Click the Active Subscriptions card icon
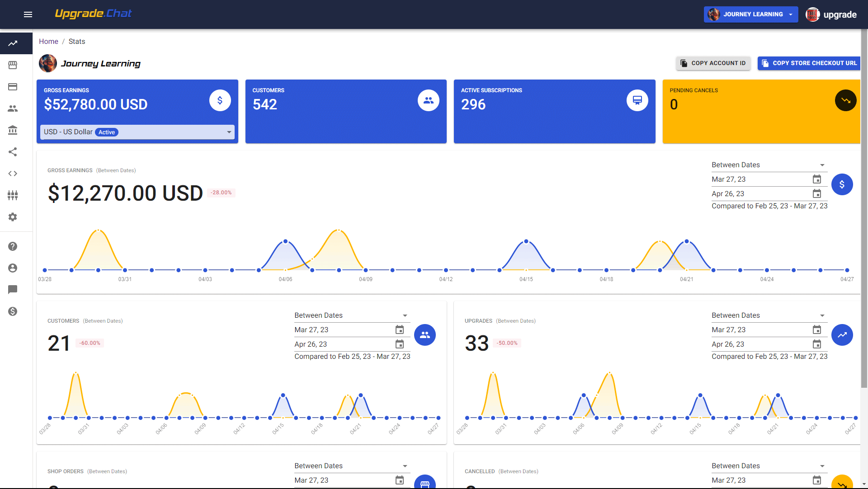 pos(637,100)
